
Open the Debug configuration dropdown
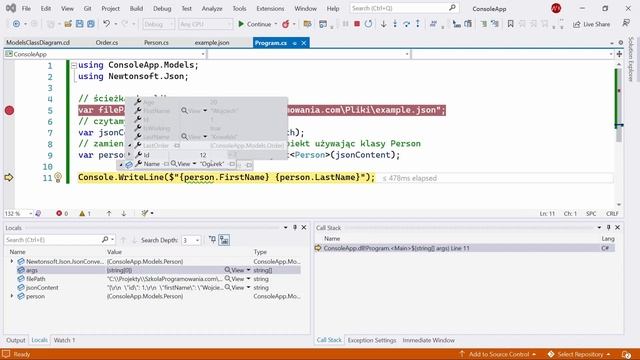[x=158, y=24]
